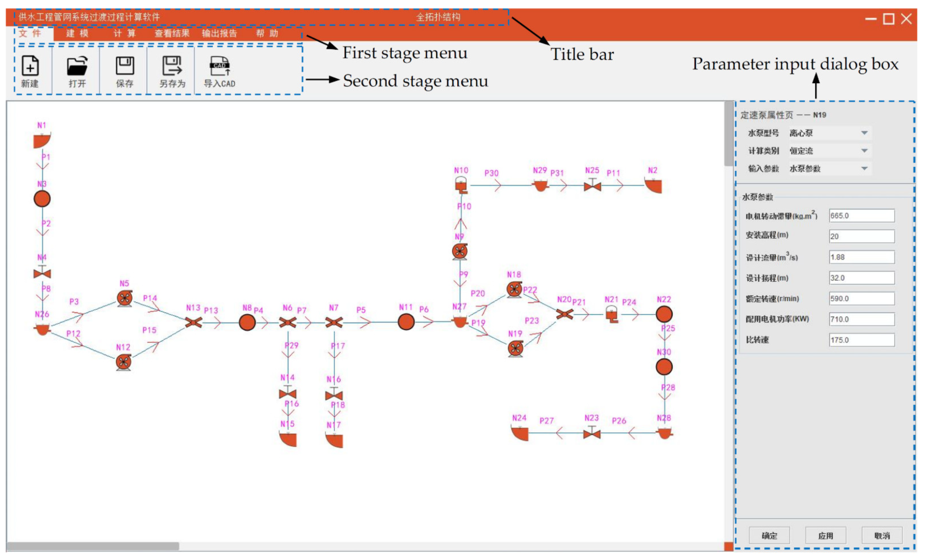Viewport: 926px width, 560px height.
Task: Select the junction node N13 cross symbol
Action: 193,323
